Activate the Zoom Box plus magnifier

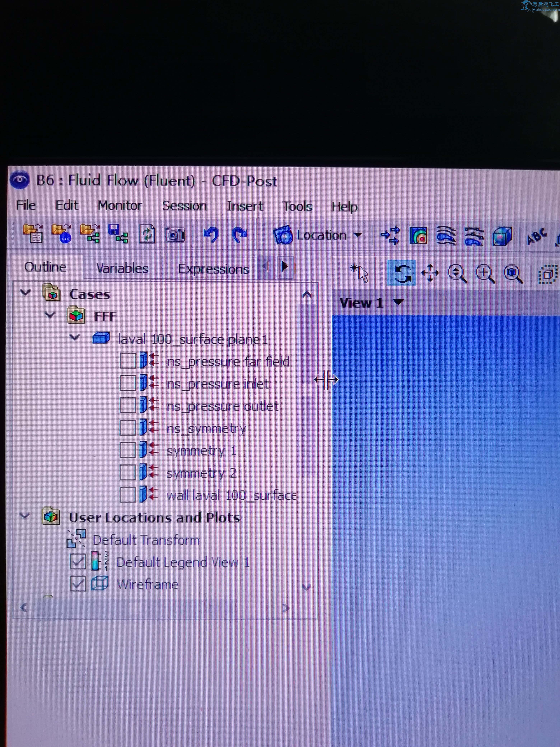[485, 273]
